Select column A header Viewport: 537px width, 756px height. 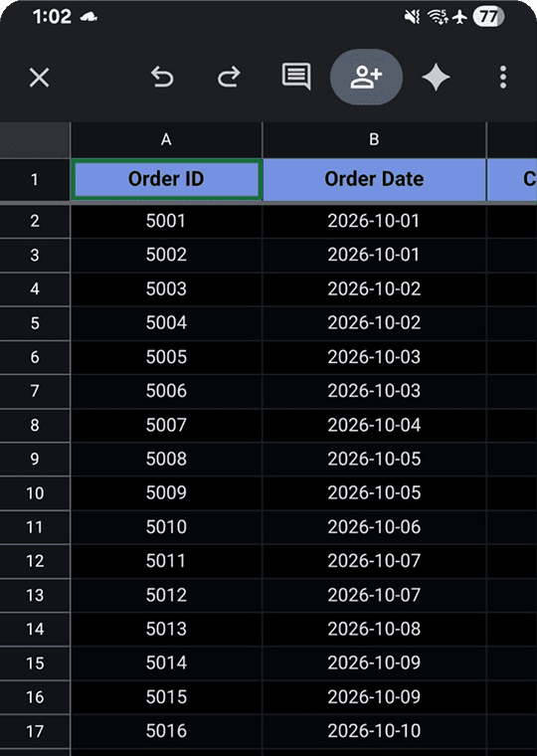(166, 140)
